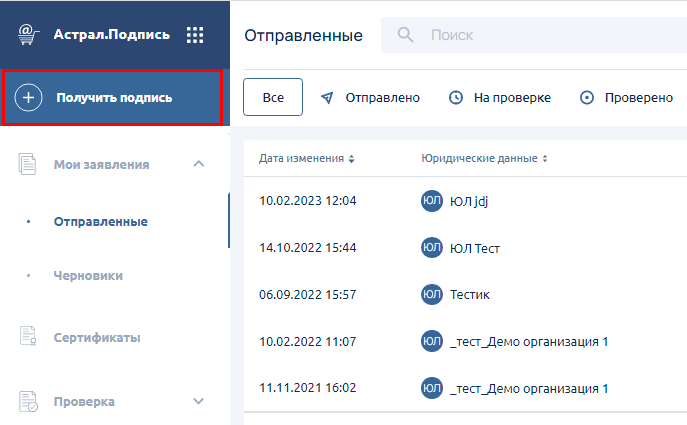
Task: Click the ЮЛ badge beside Тестик
Action: 432,294
